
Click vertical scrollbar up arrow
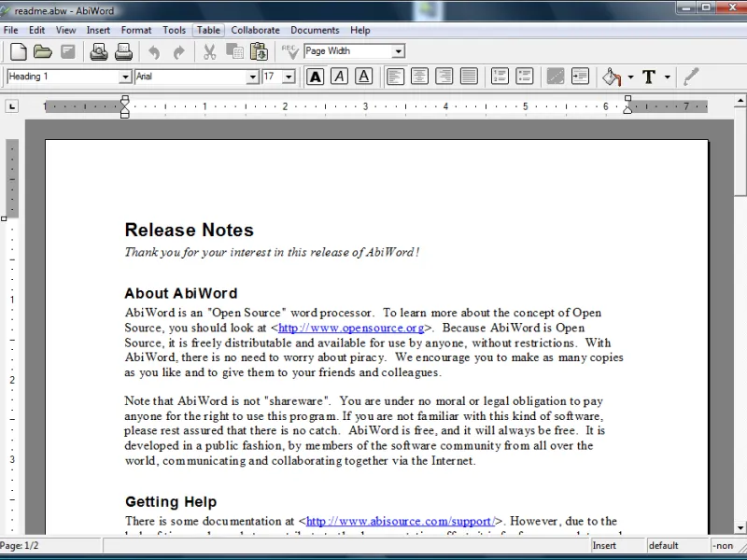740,100
